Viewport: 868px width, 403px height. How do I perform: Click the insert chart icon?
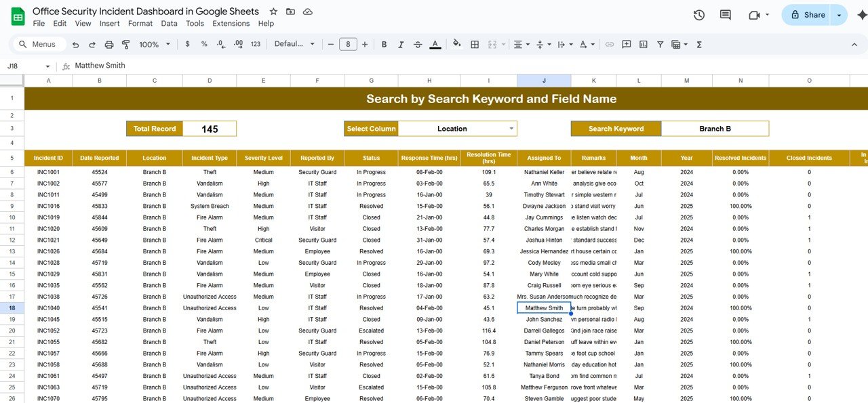pos(643,44)
